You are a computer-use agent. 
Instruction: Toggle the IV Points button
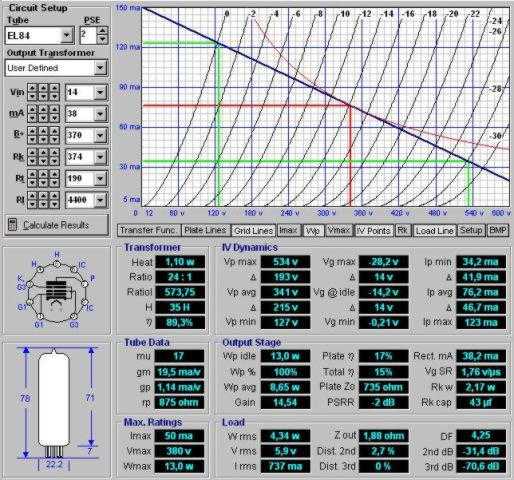click(373, 230)
